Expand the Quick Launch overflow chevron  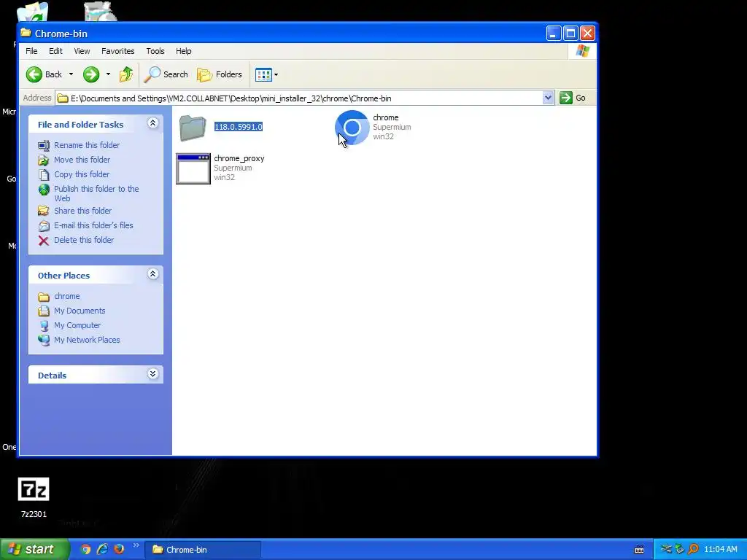coord(136,545)
